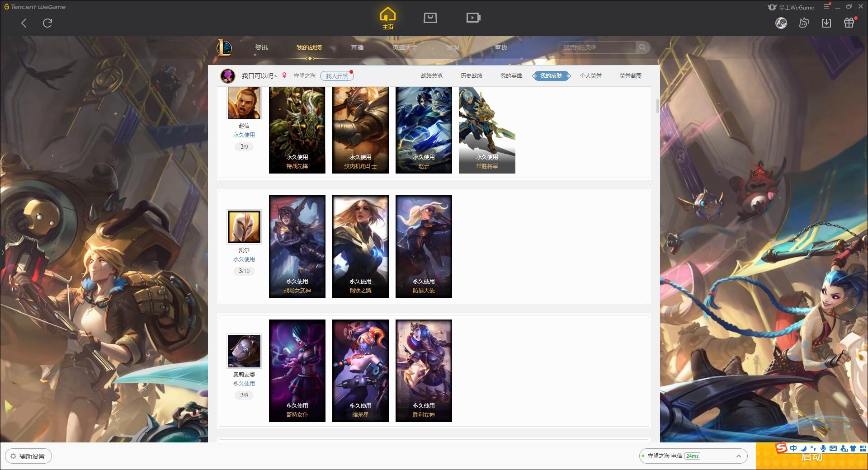This screenshot has height=470, width=868.
Task: Click the 3/9 skin count under 奥莉安娜
Action: tap(244, 395)
